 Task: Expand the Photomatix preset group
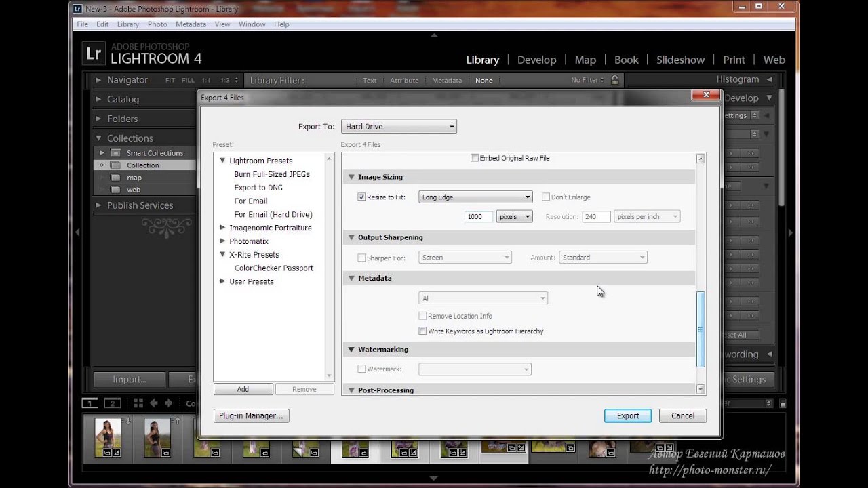[x=222, y=241]
